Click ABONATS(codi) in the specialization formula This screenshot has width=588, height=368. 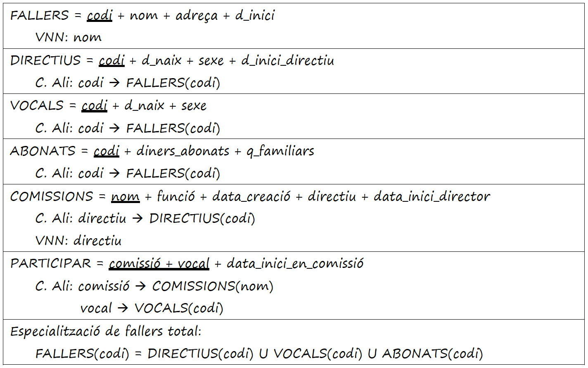432,354
